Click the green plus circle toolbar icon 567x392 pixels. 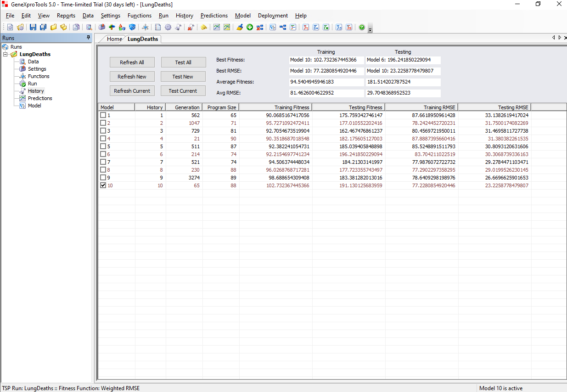[250, 28]
